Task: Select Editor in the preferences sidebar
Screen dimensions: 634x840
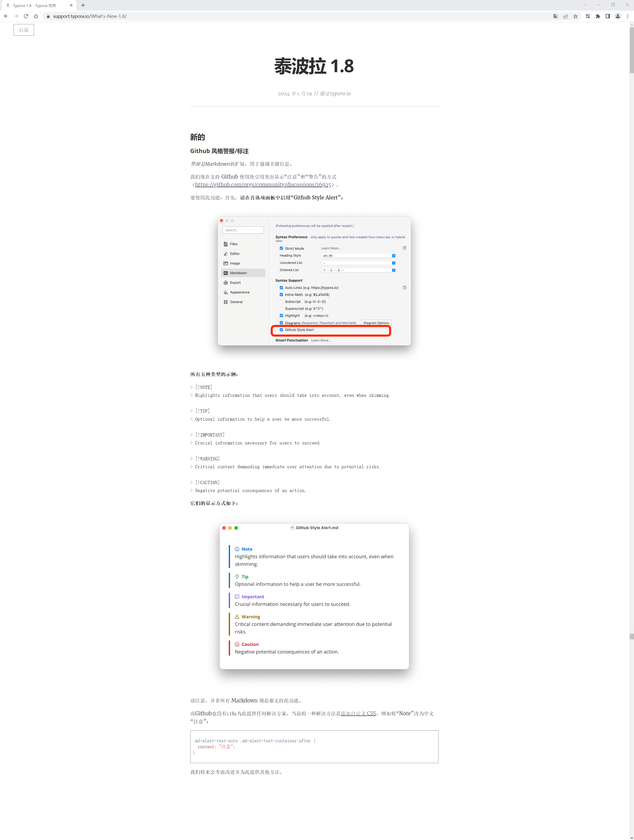Action: (243, 254)
